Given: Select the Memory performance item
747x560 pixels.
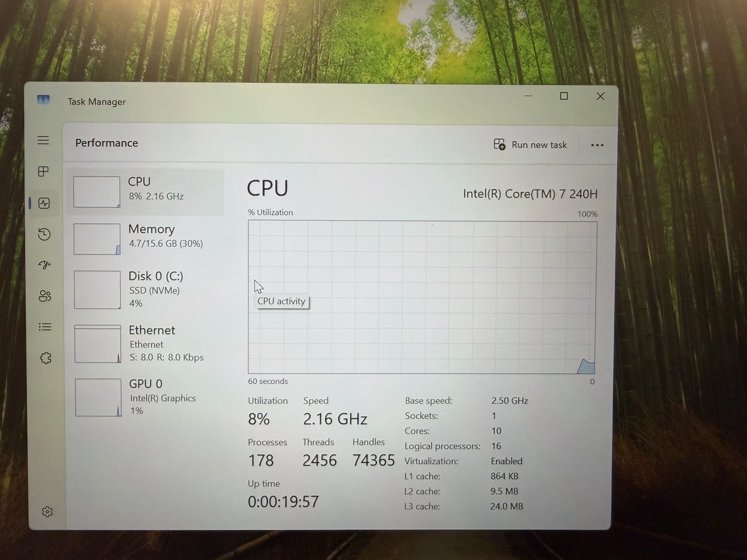Looking at the screenshot, I should coord(146,238).
